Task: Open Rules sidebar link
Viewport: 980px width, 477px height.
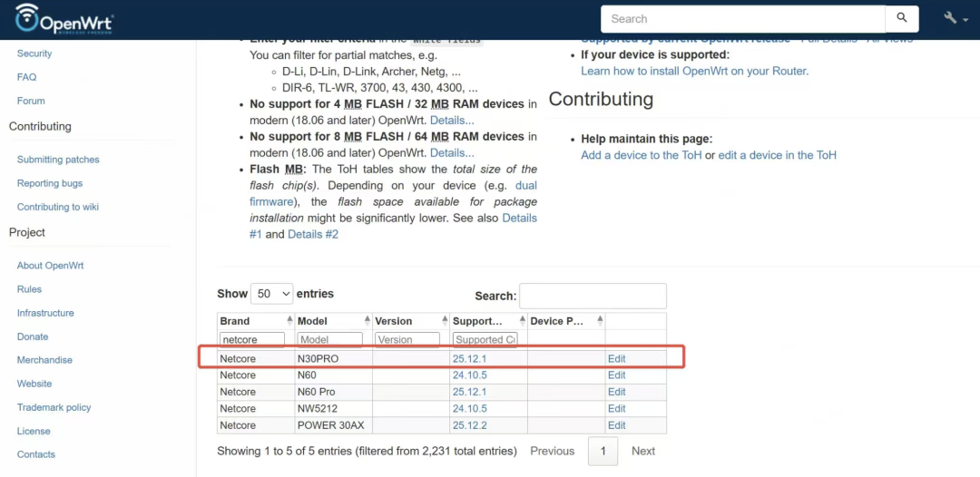Action: [29, 289]
